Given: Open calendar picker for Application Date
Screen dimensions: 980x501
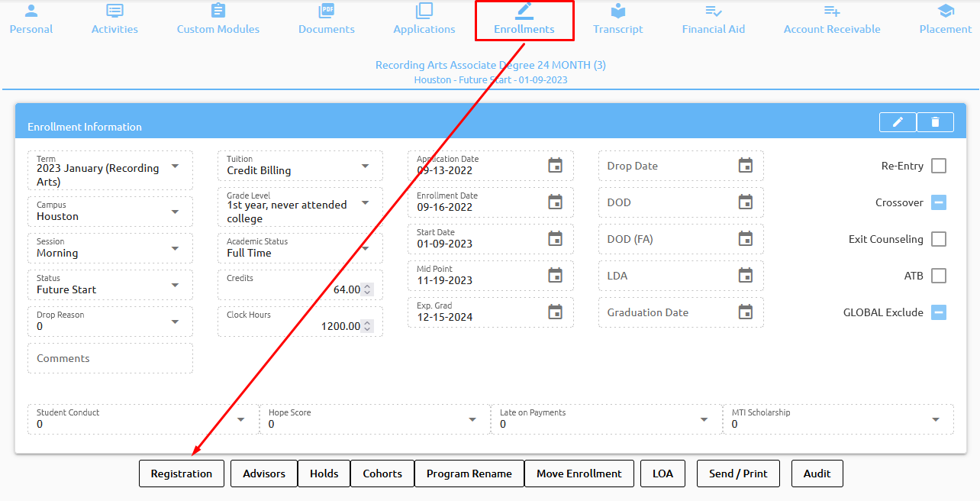Looking at the screenshot, I should [555, 166].
